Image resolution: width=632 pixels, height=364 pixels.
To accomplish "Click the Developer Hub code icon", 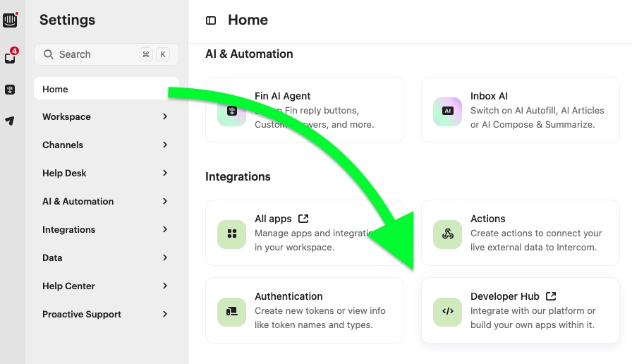I will (x=447, y=312).
